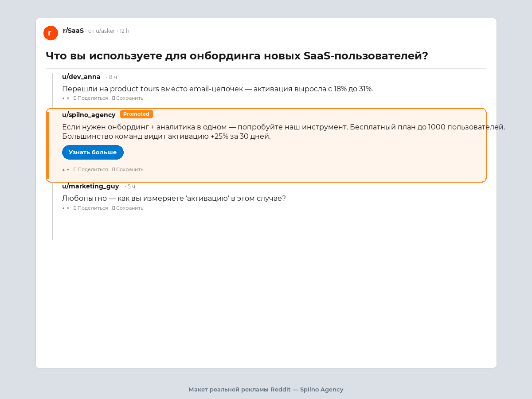
Task: Upvote the u/marketing_guy comment
Action: pyautogui.click(x=63, y=208)
